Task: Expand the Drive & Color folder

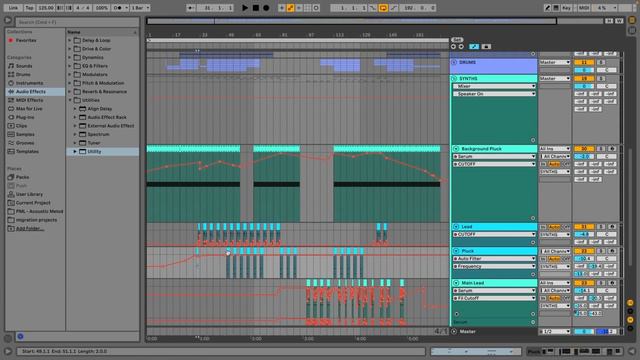Action: pyautogui.click(x=70, y=49)
